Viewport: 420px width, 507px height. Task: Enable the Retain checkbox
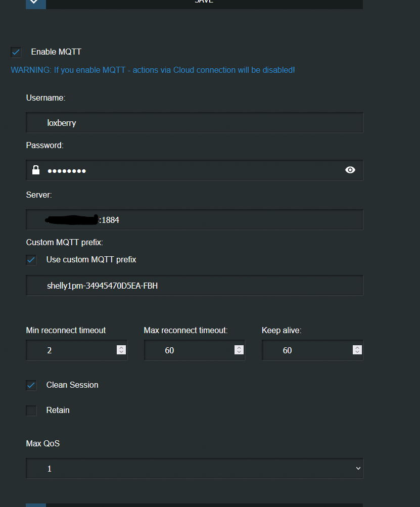(x=31, y=410)
